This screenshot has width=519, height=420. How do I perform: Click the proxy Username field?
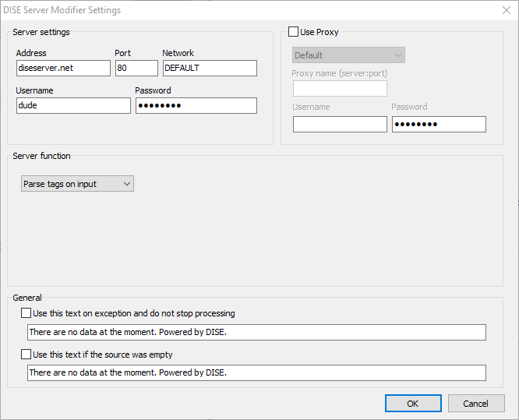pos(340,124)
